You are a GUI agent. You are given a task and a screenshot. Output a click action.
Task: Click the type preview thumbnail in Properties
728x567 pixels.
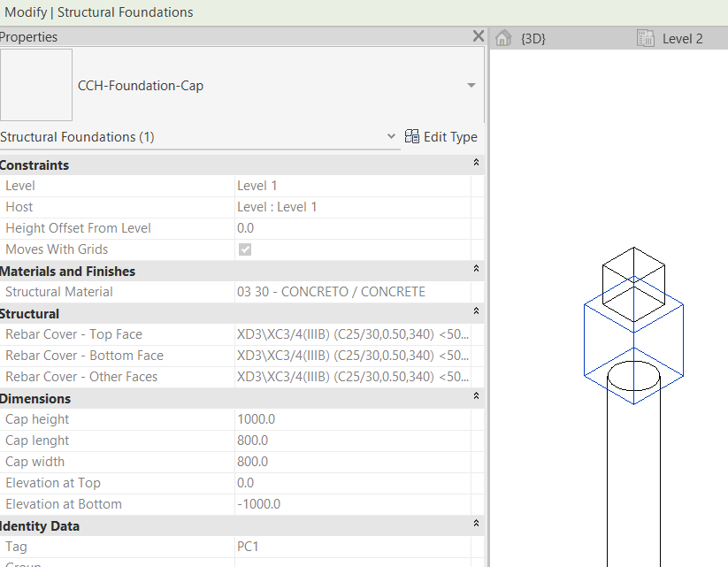coord(36,85)
